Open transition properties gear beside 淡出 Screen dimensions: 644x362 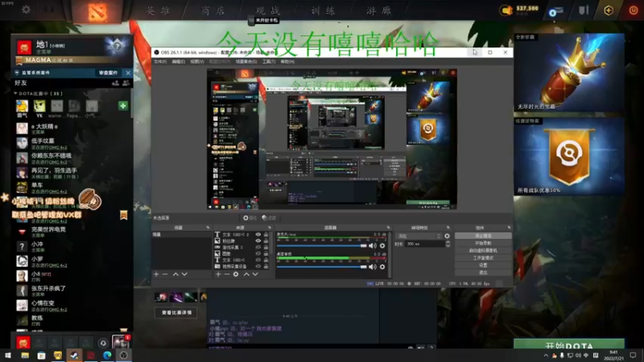click(x=447, y=236)
